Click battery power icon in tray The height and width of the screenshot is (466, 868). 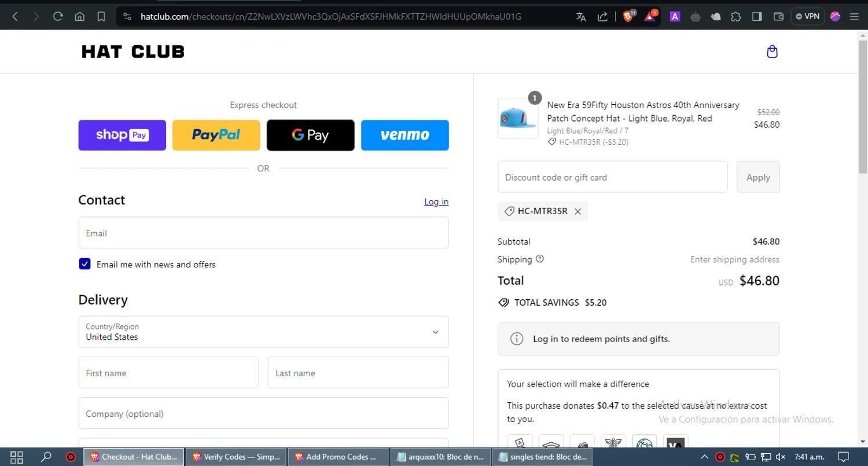pyautogui.click(x=750, y=457)
